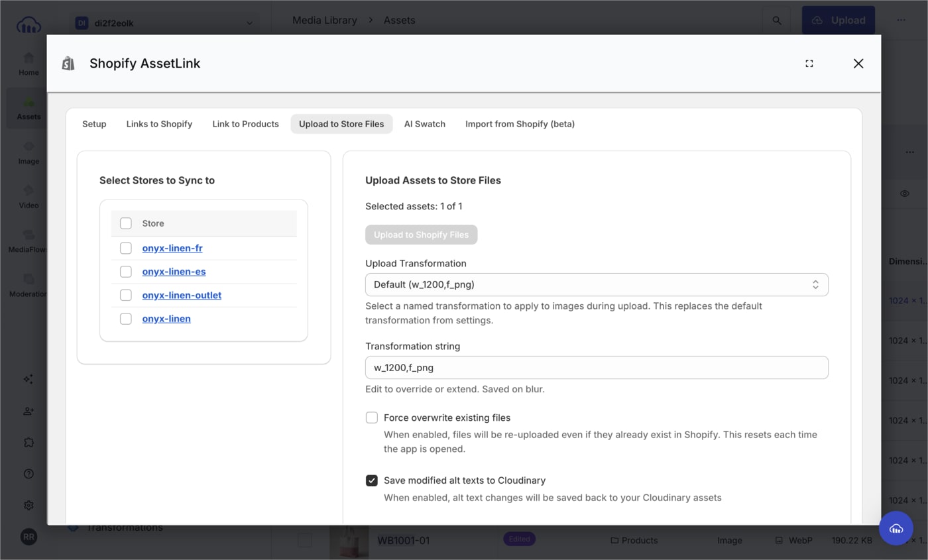Open Assets in the left sidebar
The image size is (928, 560).
29,108
